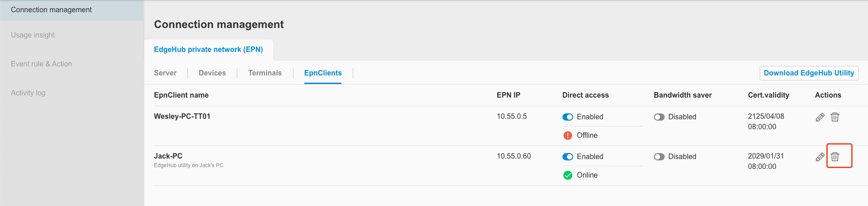Edit the Jack-PC client
This screenshot has width=868, height=206.
[820, 157]
